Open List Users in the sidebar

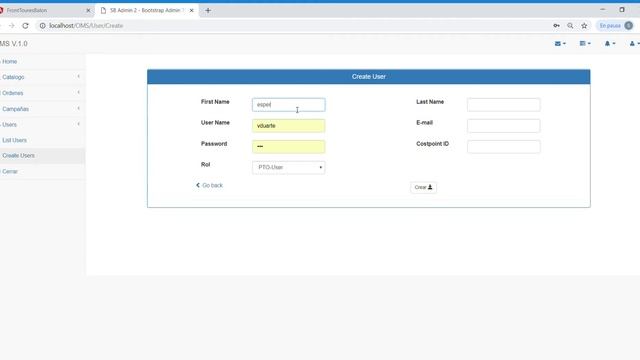coord(14,140)
